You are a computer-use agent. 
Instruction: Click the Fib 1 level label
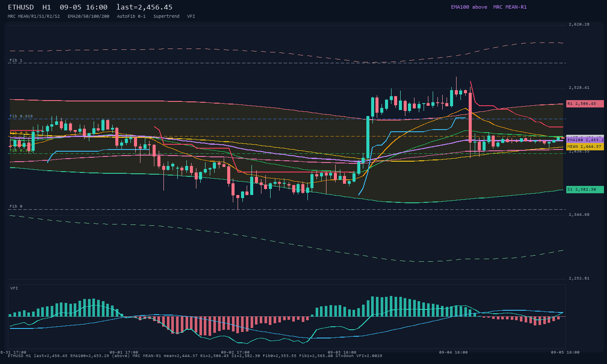pyautogui.click(x=16, y=60)
